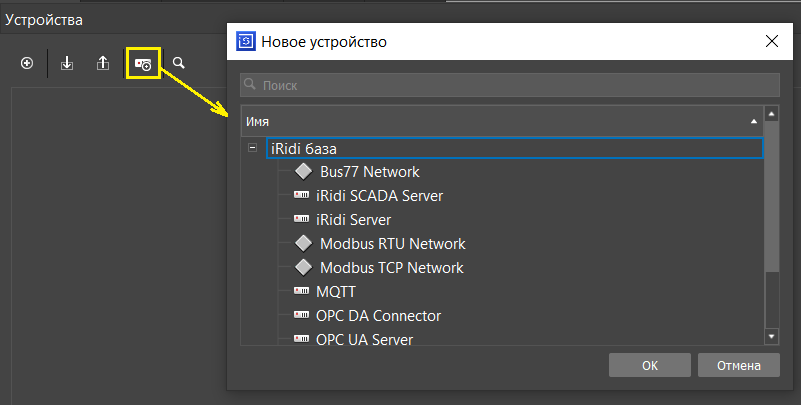Click the diamond icon beside Bus77 Network
801x405 pixels.
[x=303, y=172]
